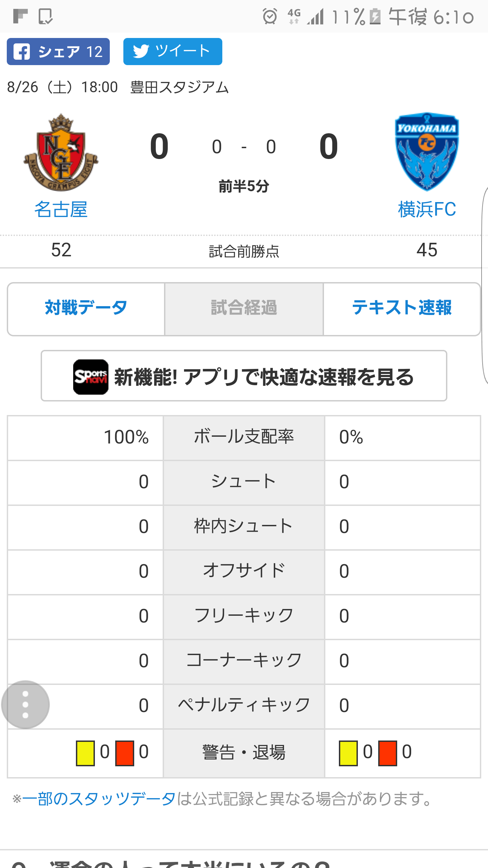Screen dimensions: 488x868
Task: Tap the battery status icon
Action: [375, 16]
